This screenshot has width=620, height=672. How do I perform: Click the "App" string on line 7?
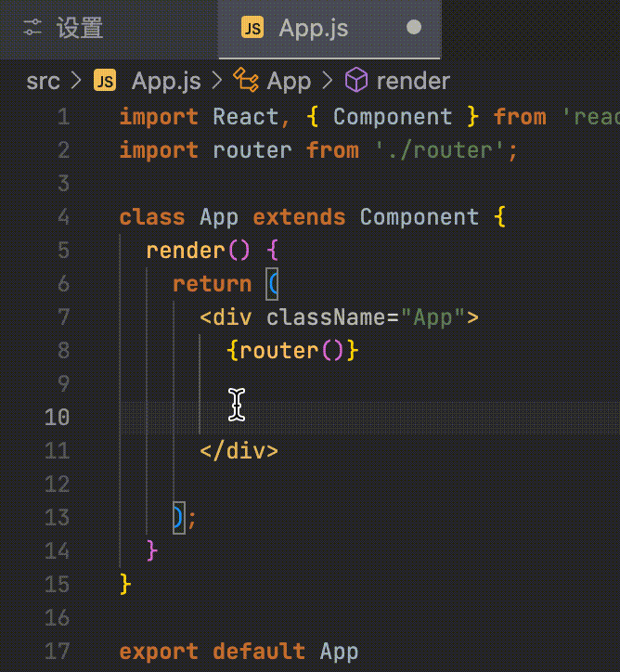433,317
